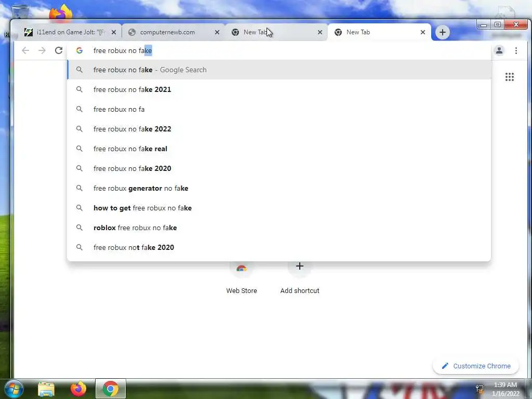Click the taskbar clock showing 1:39 AM
The image size is (532, 399).
506,389
